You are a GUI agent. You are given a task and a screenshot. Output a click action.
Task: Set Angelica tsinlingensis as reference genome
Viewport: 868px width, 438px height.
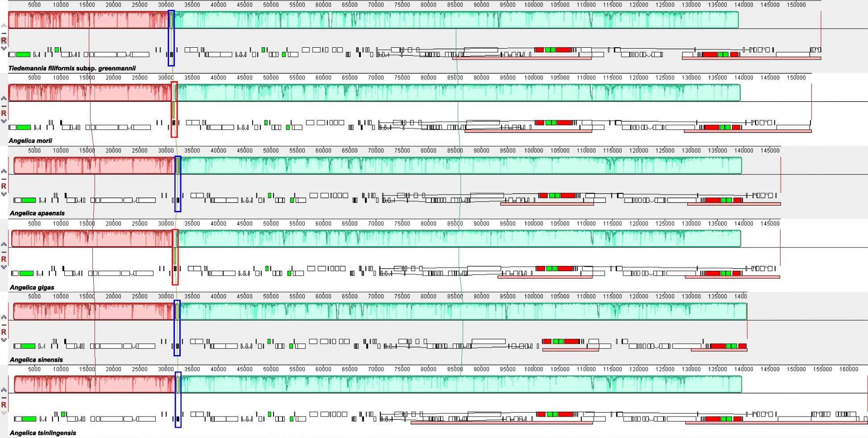(x=4, y=405)
